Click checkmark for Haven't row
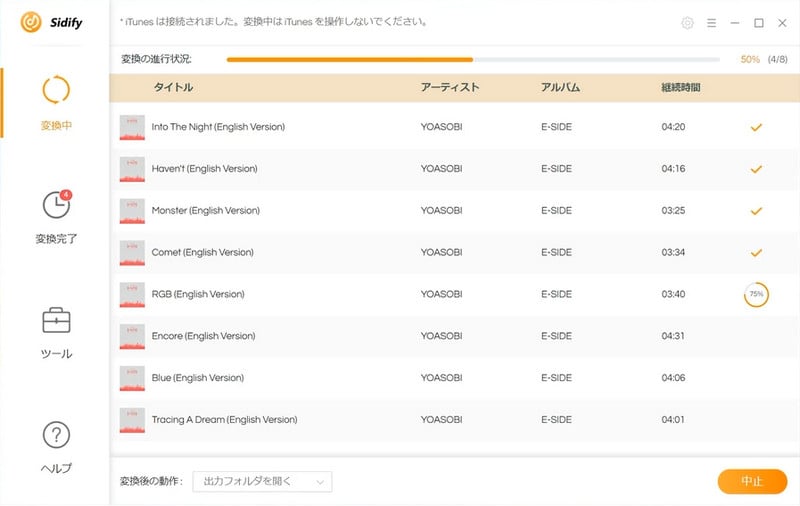This screenshot has height=506, width=800. (x=756, y=169)
